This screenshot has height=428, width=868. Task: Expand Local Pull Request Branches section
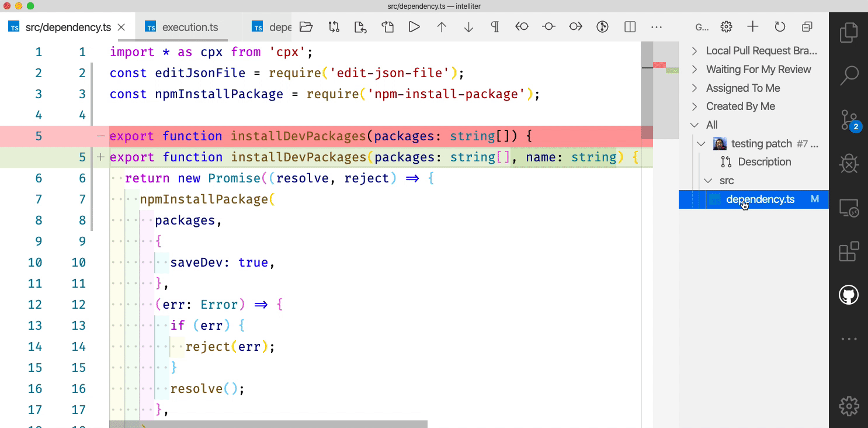click(754, 51)
